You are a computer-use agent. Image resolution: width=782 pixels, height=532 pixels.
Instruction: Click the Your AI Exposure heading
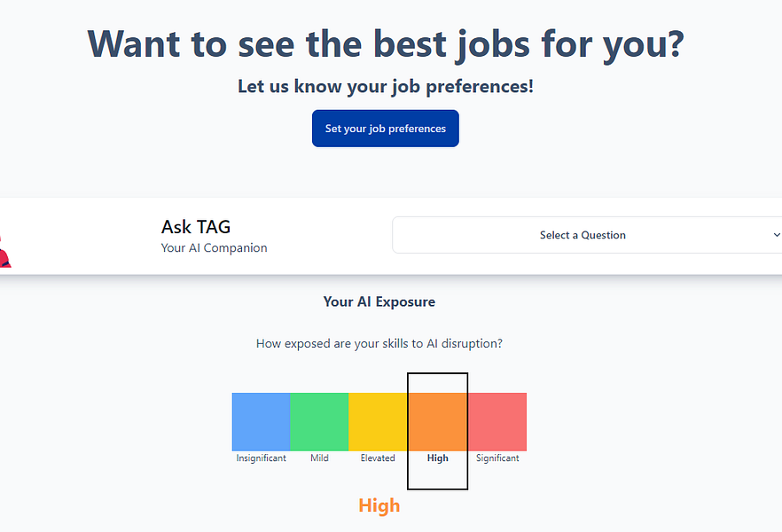click(379, 301)
